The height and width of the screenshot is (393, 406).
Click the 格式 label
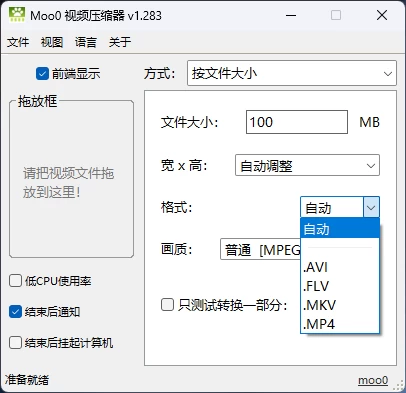[x=177, y=207]
